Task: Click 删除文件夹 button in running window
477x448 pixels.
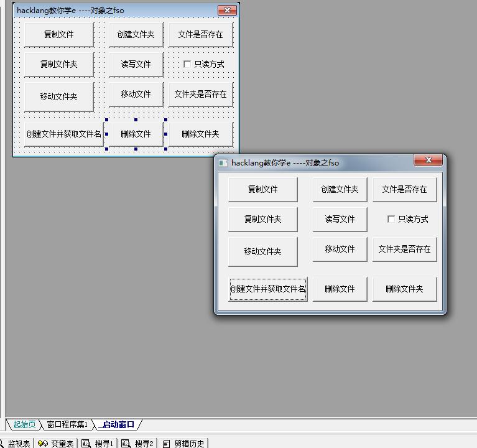Action: pyautogui.click(x=405, y=289)
